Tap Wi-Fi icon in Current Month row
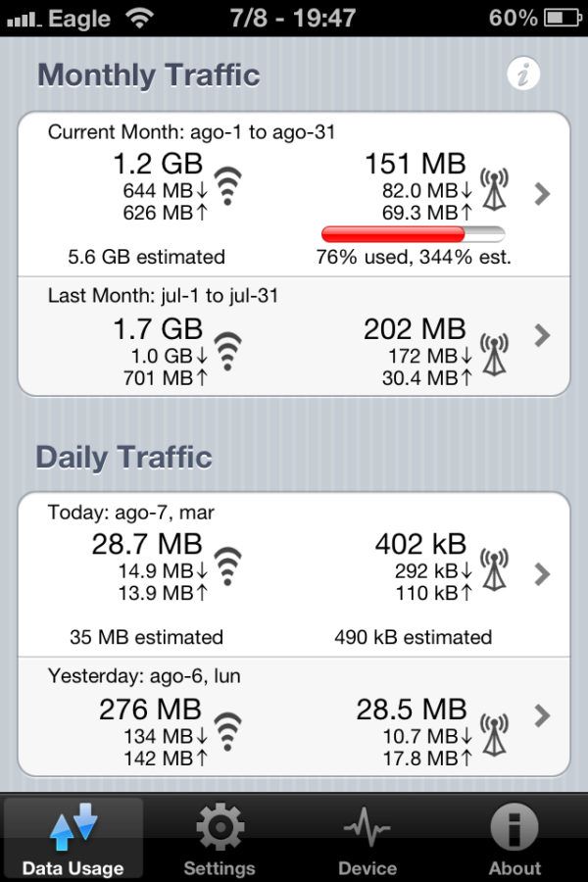This screenshot has width=588, height=882. (x=228, y=186)
